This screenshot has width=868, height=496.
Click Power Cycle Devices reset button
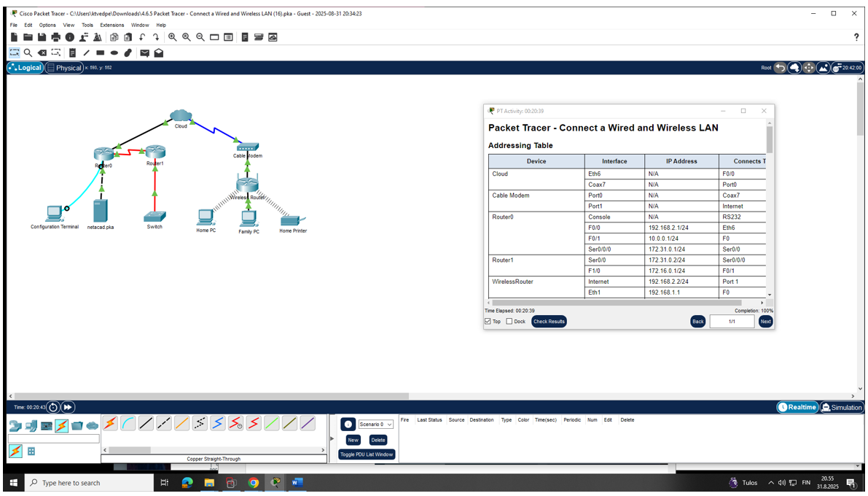pos(52,407)
